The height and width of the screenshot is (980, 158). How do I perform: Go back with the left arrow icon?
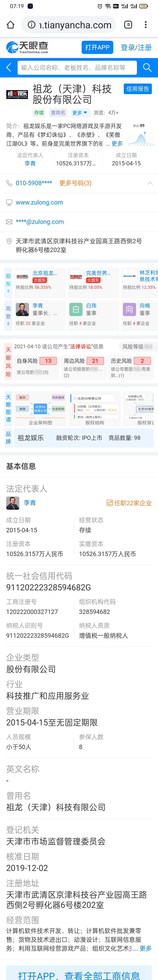click(9, 68)
